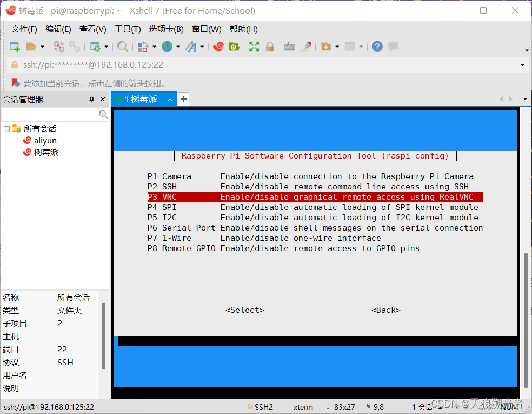
Task: Switch to the 1 树莓派 tab
Action: coord(141,99)
